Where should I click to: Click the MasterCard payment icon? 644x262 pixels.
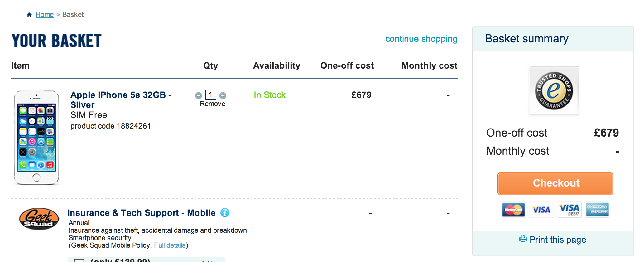[x=513, y=210]
